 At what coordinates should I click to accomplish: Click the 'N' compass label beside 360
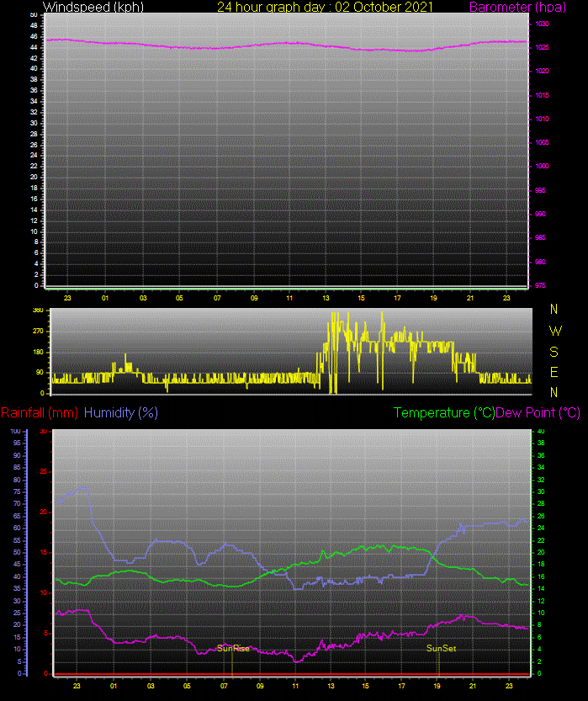(554, 310)
